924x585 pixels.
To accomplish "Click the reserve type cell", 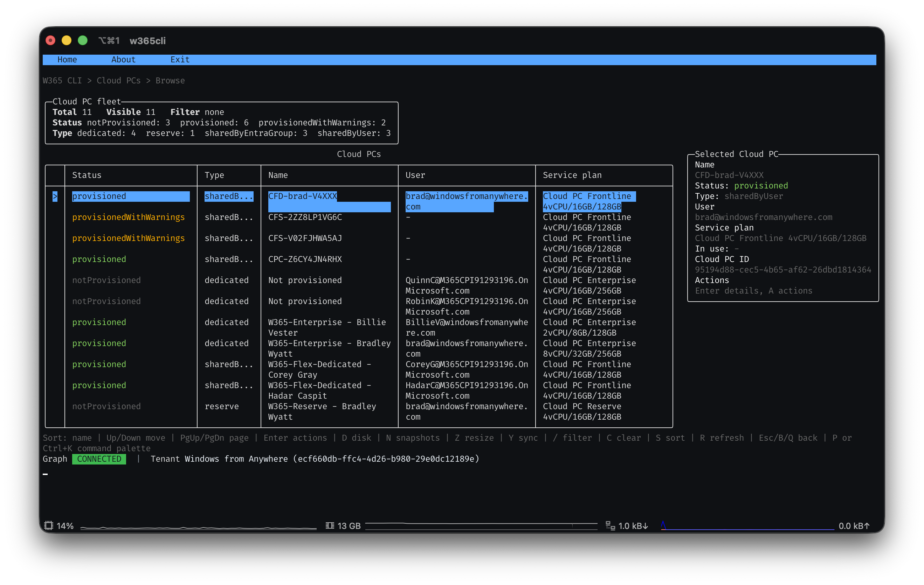I will (x=221, y=406).
